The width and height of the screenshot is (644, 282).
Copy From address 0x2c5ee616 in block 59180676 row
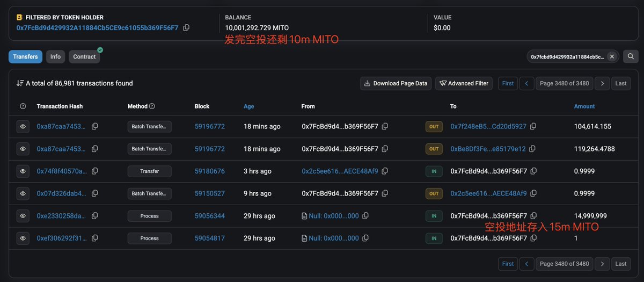385,171
